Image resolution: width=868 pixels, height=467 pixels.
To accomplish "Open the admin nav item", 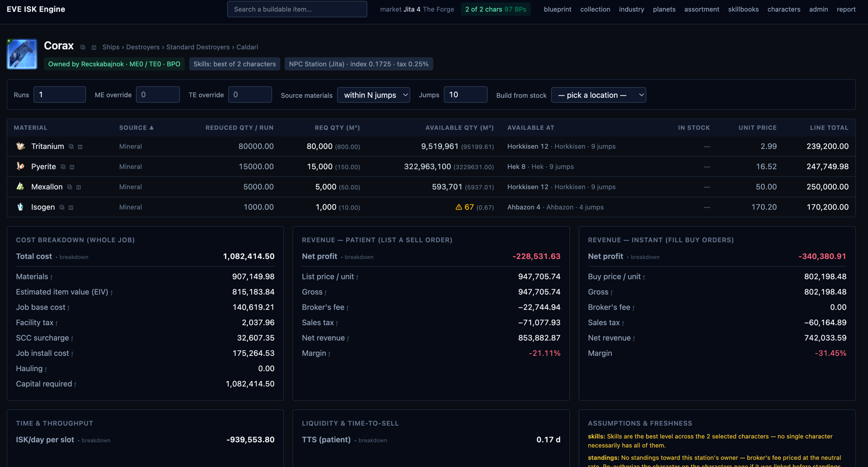I will click(819, 9).
